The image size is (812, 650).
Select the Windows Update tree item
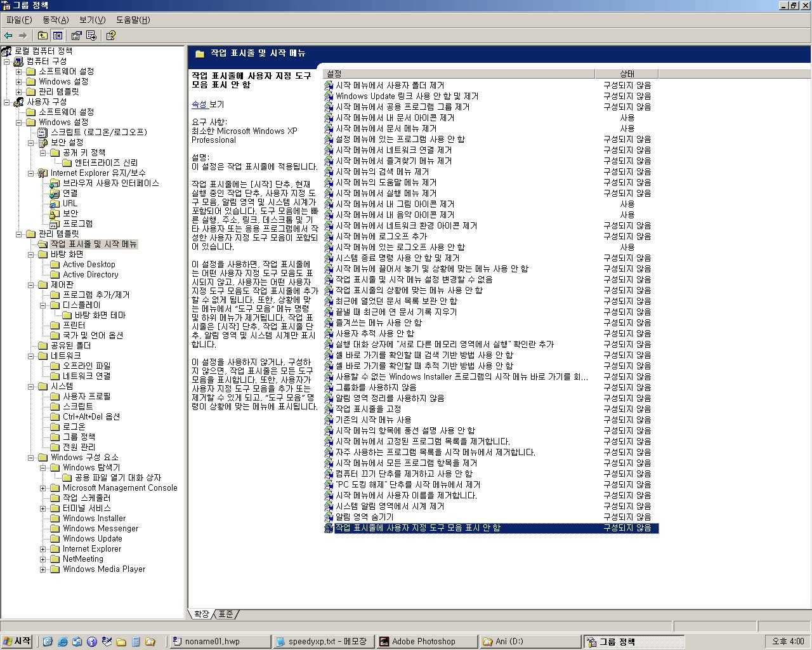[x=92, y=538]
